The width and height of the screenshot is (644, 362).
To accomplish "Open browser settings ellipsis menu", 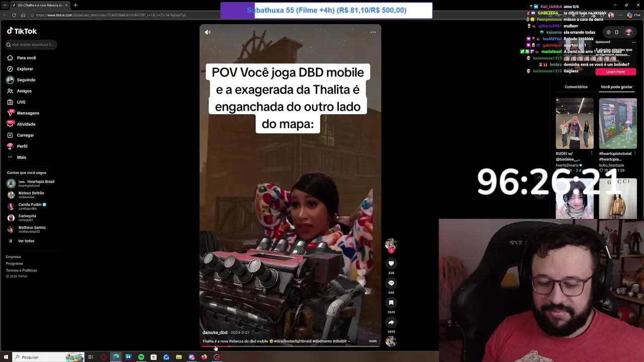I will [620, 15].
